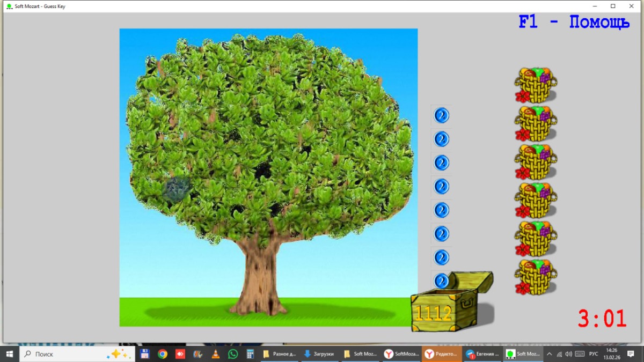Open the Calculator taskbar icon

click(x=250, y=354)
